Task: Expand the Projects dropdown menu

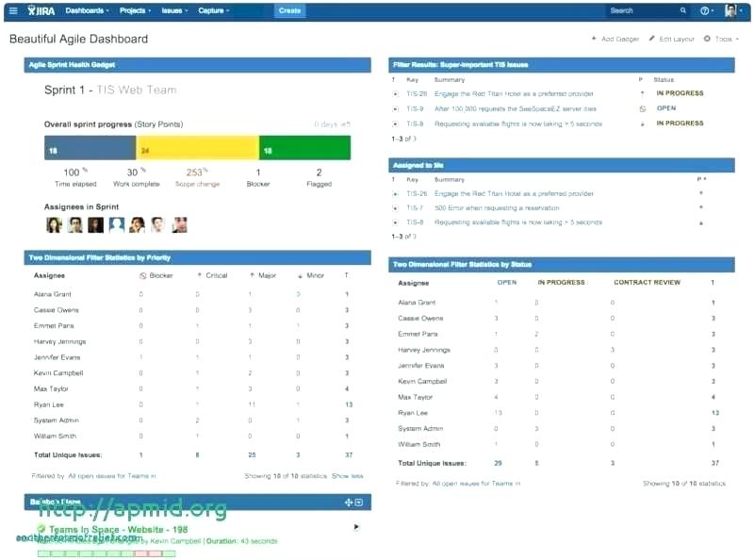Action: 135,10
